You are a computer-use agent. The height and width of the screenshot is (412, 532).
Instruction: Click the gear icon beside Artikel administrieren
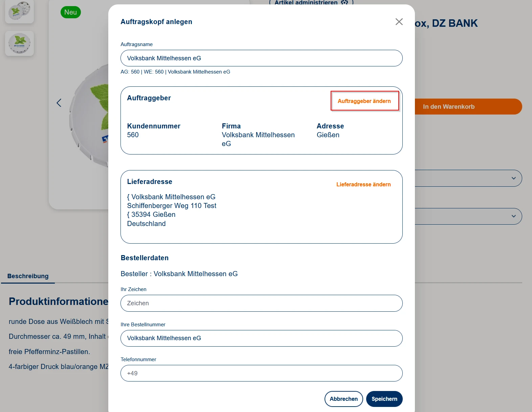point(345,3)
